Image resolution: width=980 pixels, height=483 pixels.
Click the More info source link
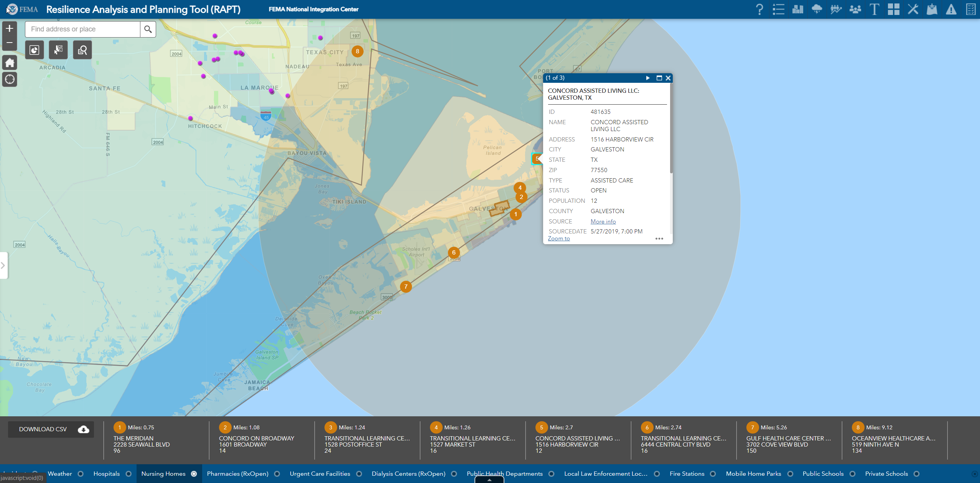pos(603,221)
